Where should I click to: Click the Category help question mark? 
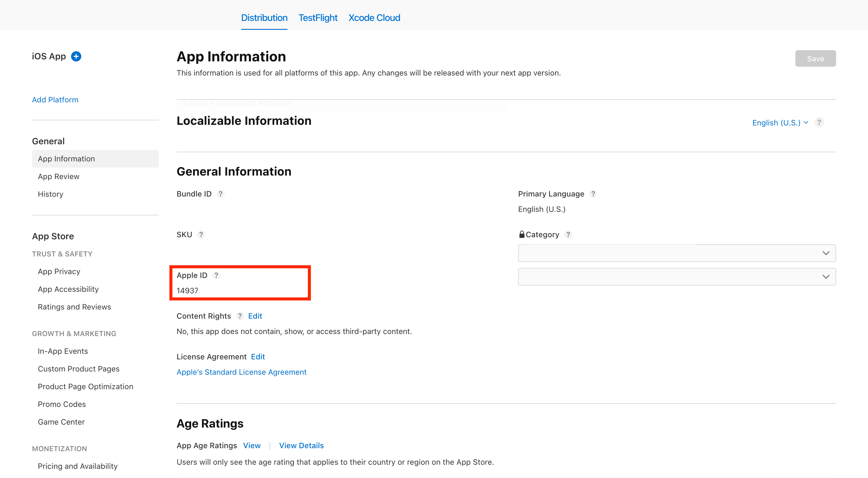tap(568, 235)
